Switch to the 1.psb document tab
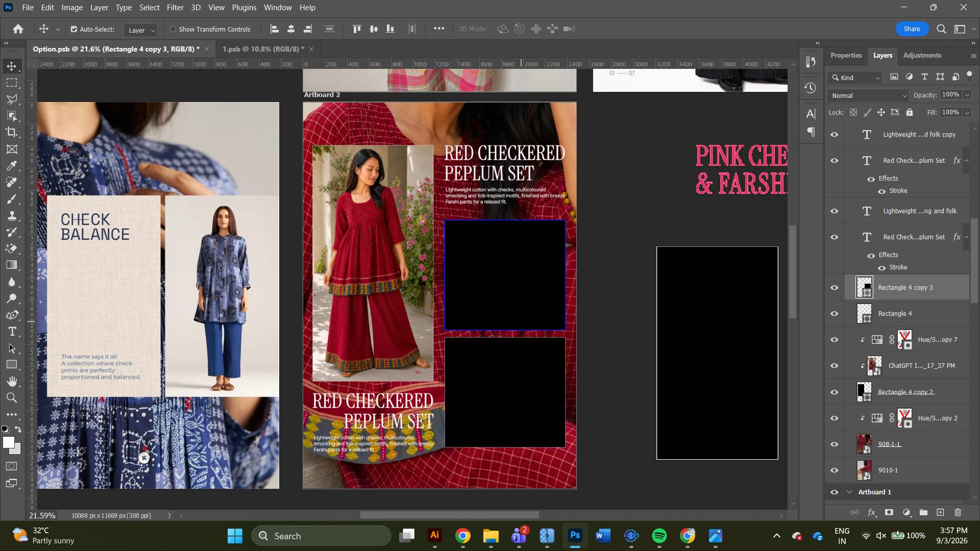980x551 pixels. tap(263, 49)
